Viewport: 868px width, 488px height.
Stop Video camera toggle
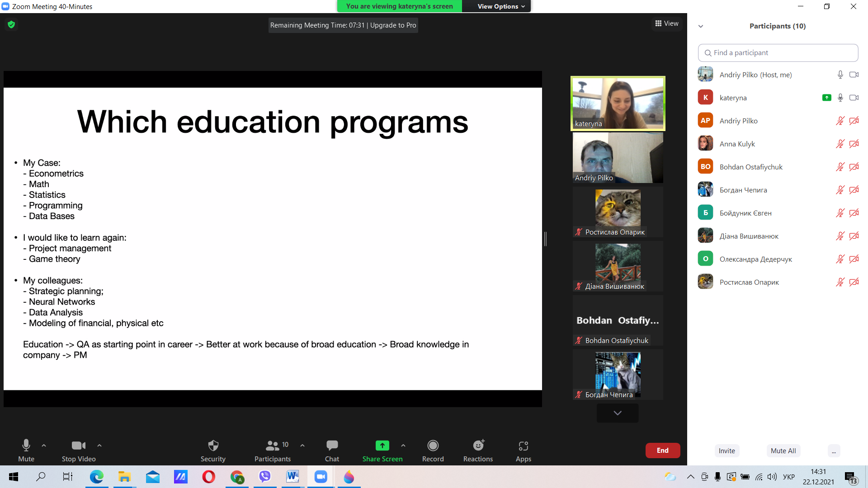[78, 446]
